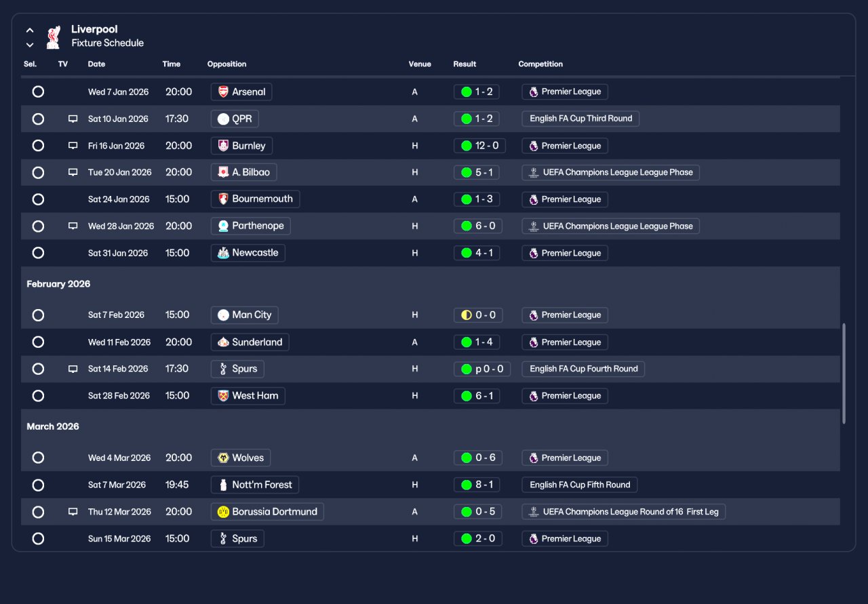The width and height of the screenshot is (868, 604).
Task: Click the Champions League logo on Dortmund row
Action: click(534, 512)
